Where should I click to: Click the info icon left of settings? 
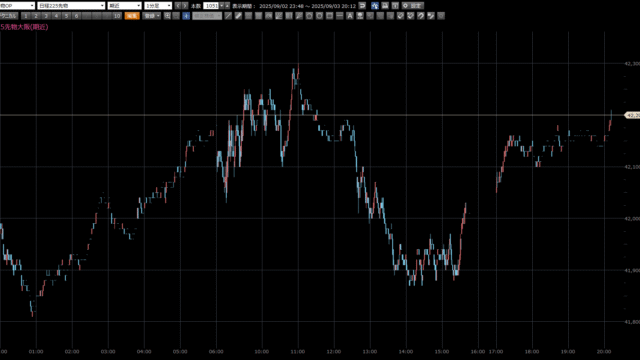395,6
